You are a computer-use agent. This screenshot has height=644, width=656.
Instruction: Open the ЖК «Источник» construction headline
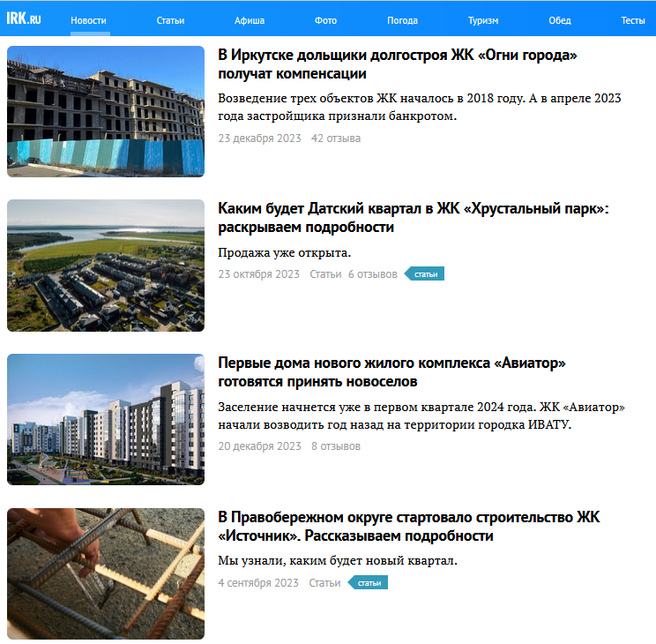(409, 527)
